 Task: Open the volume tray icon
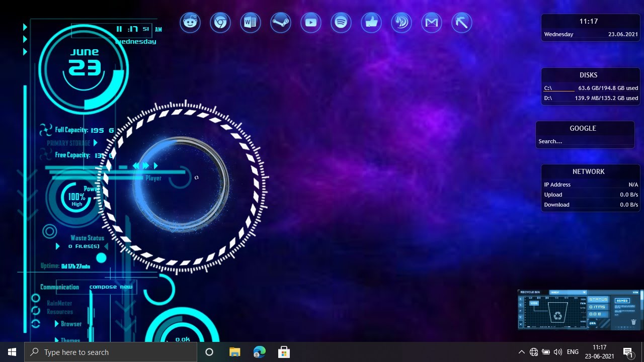[558, 352]
